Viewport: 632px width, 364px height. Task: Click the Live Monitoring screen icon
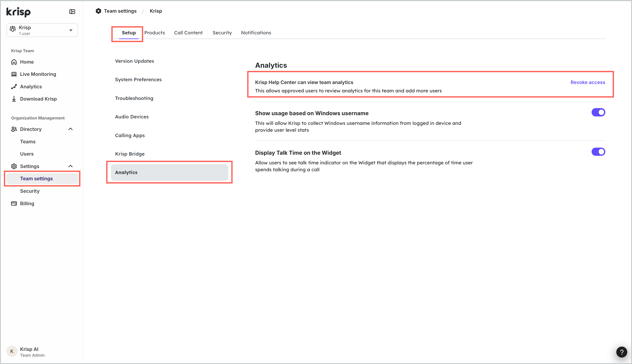(x=14, y=74)
